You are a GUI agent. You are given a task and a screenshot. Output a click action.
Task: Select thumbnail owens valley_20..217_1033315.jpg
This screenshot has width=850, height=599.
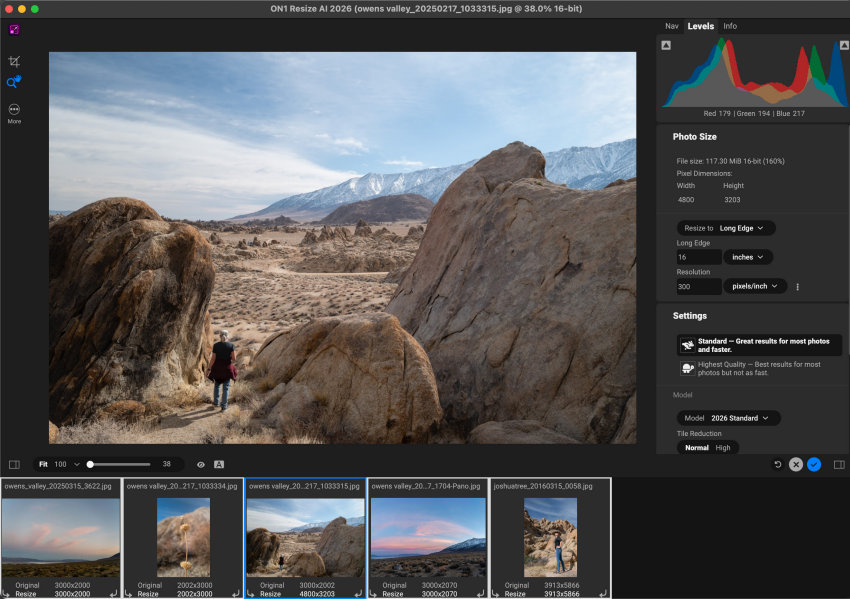pyautogui.click(x=305, y=538)
